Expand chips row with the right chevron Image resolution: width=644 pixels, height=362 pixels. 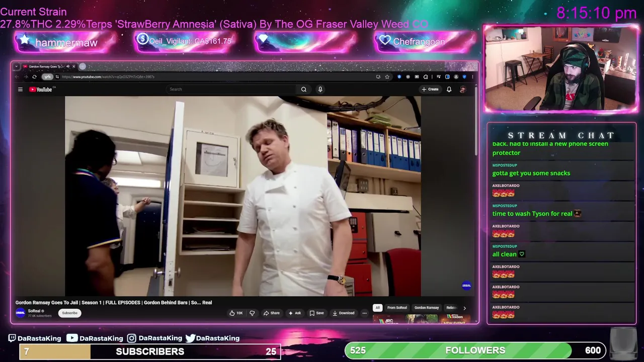[x=464, y=308]
